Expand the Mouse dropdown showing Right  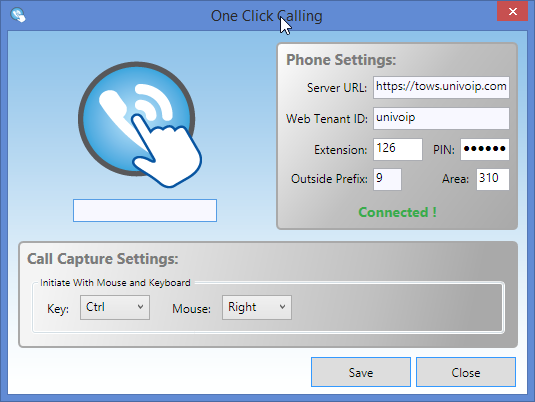point(257,307)
